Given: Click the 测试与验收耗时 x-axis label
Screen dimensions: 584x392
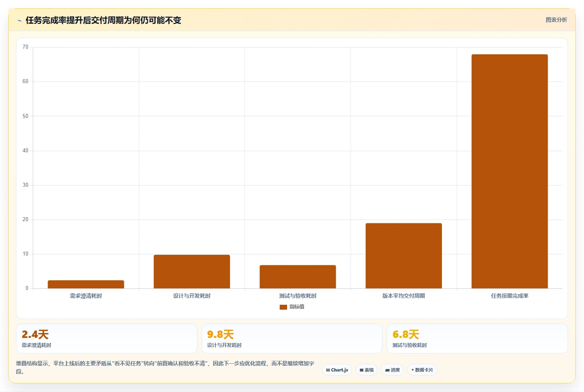Looking at the screenshot, I should 298,296.
